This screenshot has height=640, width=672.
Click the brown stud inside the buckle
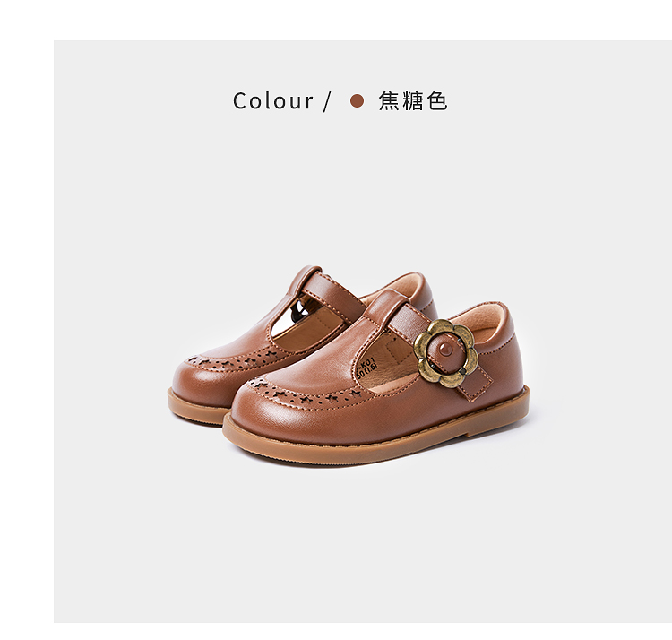[447, 350]
